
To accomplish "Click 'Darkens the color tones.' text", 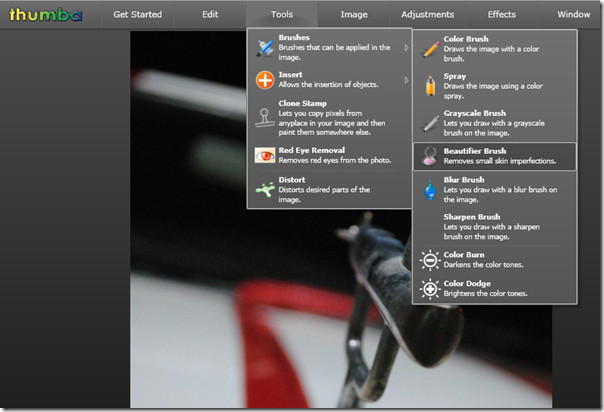I will coord(483,265).
